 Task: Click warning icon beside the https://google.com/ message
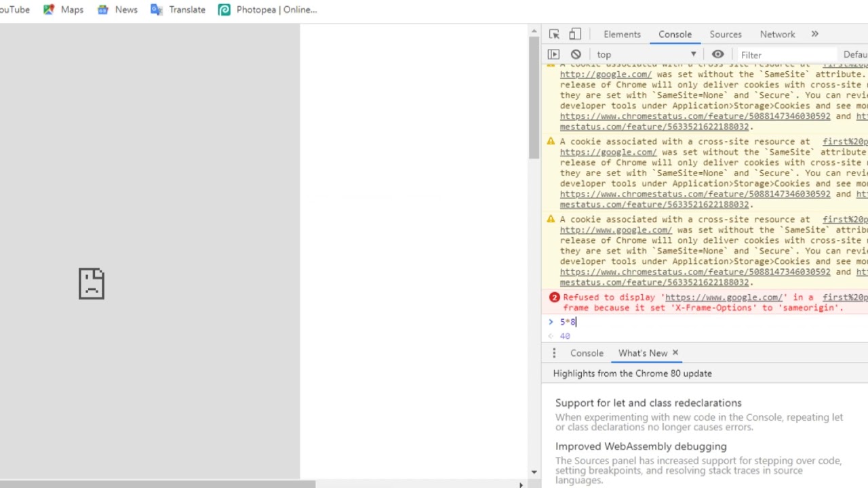pos(551,142)
